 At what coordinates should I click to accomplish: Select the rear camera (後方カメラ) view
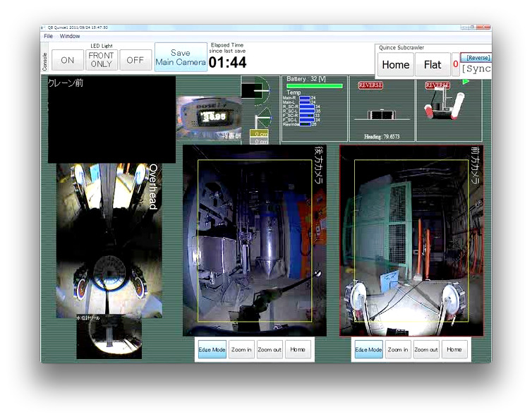click(x=255, y=241)
